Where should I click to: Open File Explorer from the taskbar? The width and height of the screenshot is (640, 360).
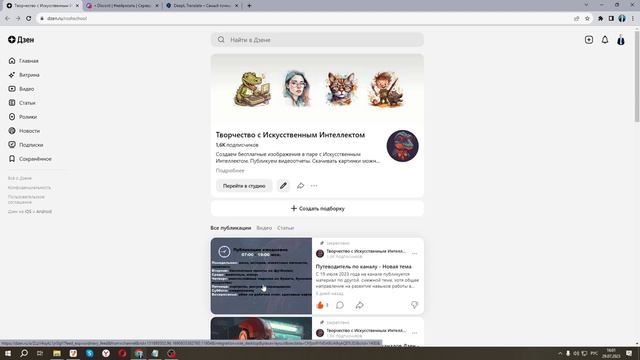click(57, 353)
